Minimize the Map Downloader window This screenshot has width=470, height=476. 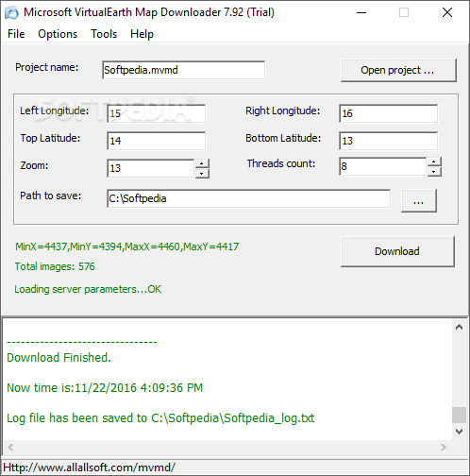[361, 12]
